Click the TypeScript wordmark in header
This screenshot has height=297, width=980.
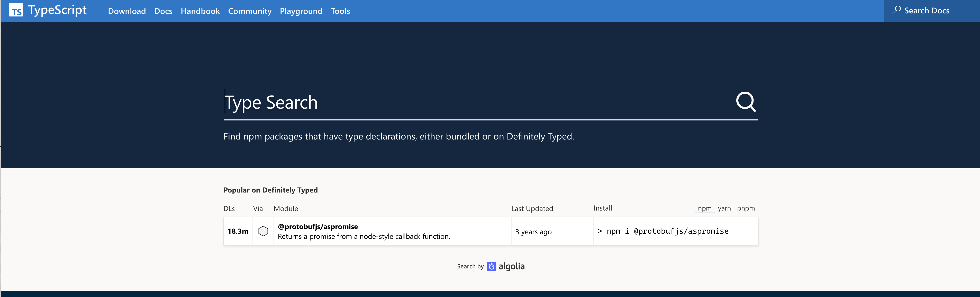coord(57,10)
